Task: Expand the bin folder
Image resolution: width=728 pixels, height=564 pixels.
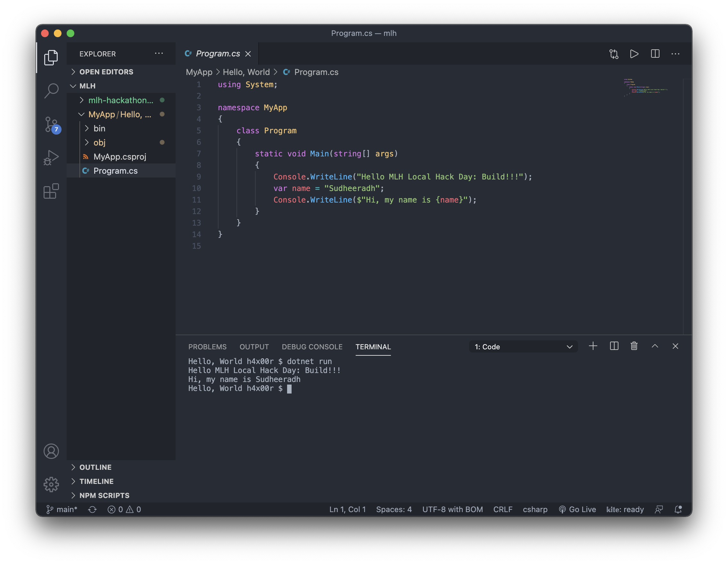Action: 99,128
